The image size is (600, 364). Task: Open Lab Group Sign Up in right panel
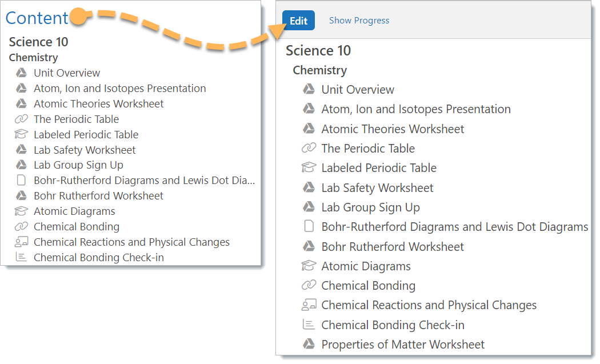pos(370,207)
